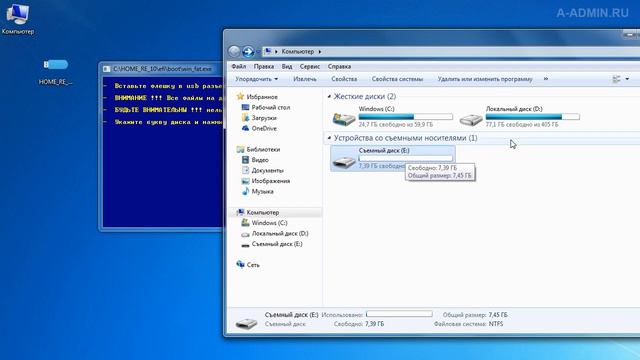This screenshot has width=640, height=360.
Task: Select the HOME_RE desktop icon
Action: coord(56,71)
